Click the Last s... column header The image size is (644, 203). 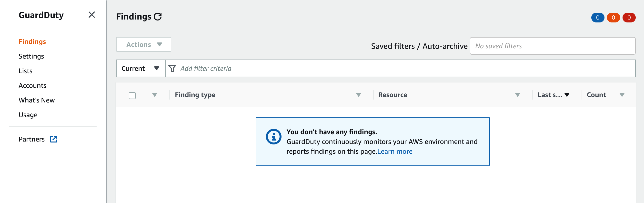[550, 95]
